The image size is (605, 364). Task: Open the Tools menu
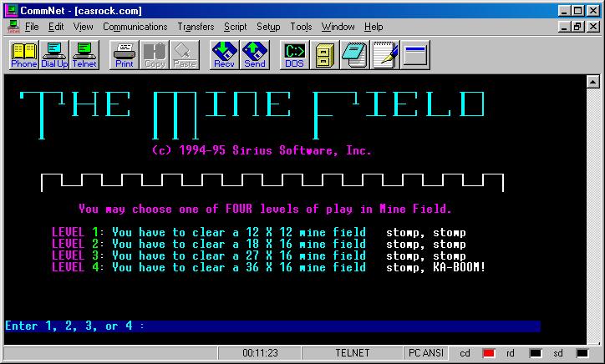pos(301,27)
